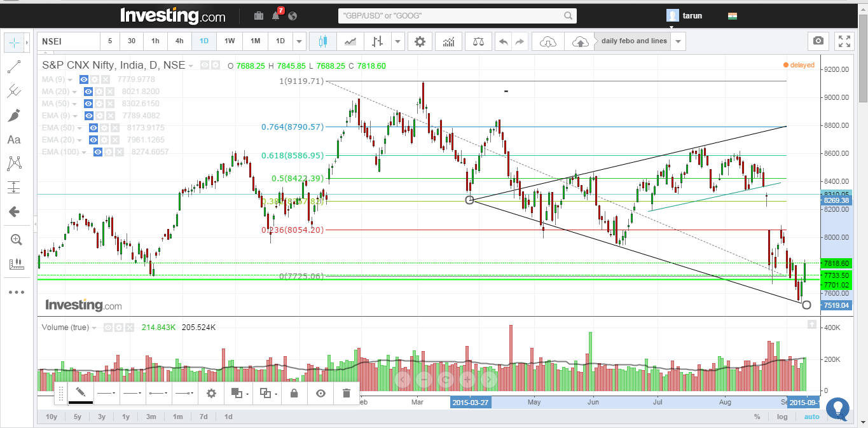Hide the EMA (50) indicator
Viewport: 868px width, 428px height.
93,128
